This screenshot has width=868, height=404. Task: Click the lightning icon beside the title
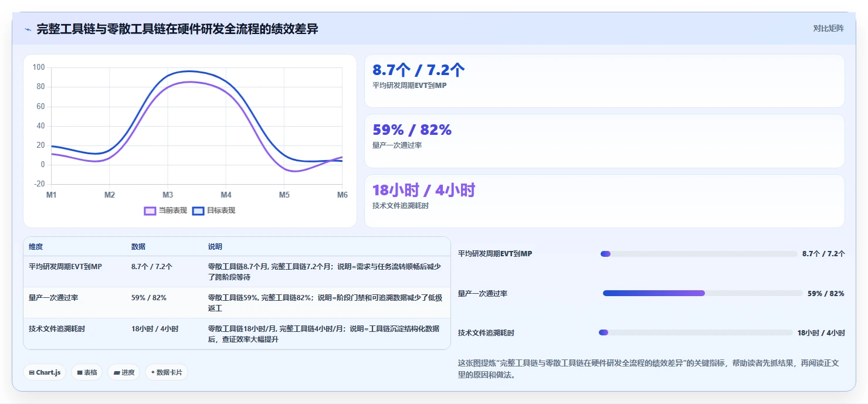28,29
